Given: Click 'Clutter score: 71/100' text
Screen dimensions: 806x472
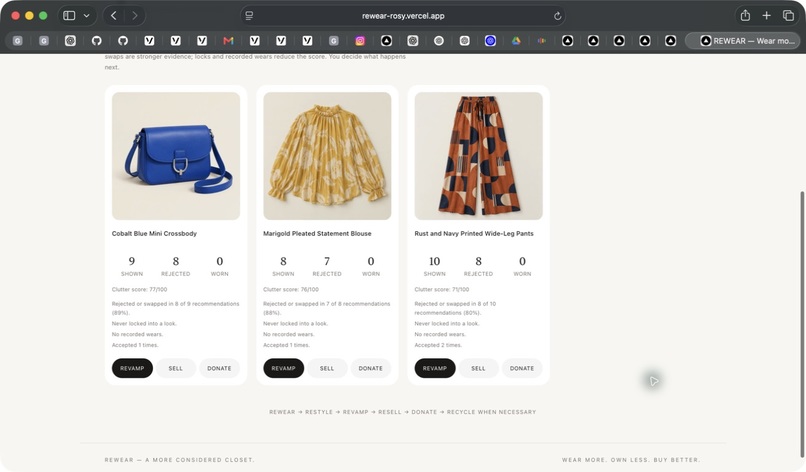Looking at the screenshot, I should 442,289.
